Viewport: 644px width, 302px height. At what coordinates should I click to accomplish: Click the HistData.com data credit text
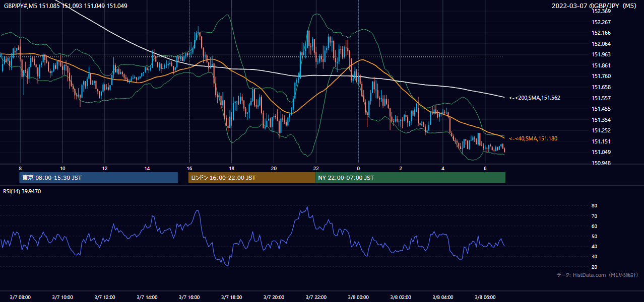[x=598, y=275]
